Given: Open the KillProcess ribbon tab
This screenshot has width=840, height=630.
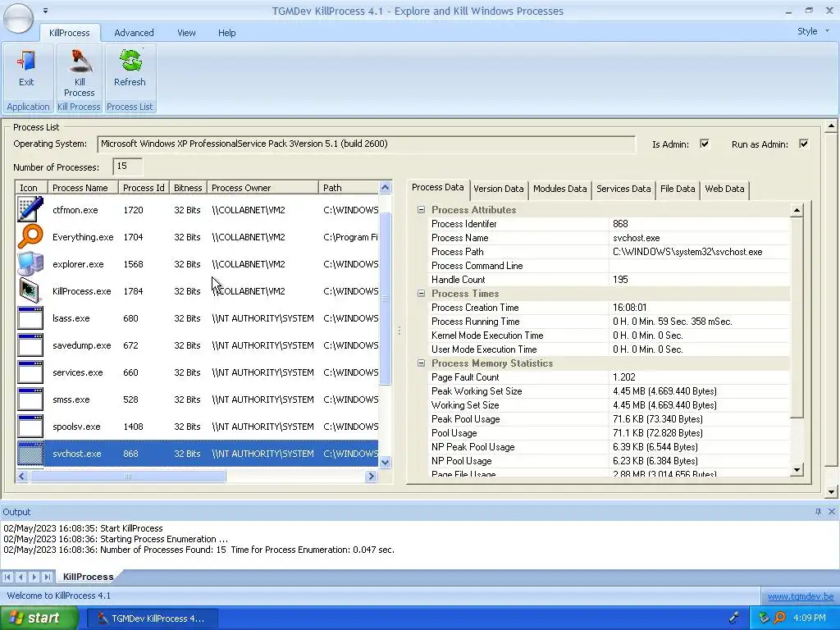Looking at the screenshot, I should [70, 33].
